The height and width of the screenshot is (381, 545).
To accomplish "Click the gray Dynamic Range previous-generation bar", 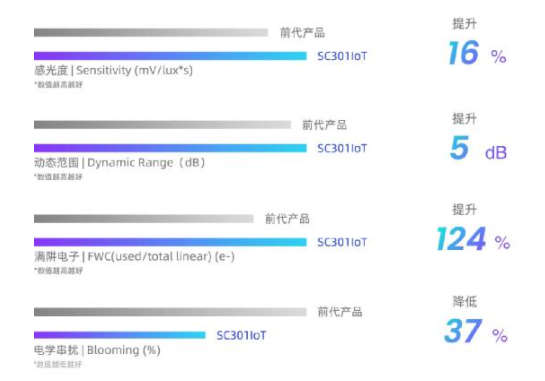I will click(162, 124).
